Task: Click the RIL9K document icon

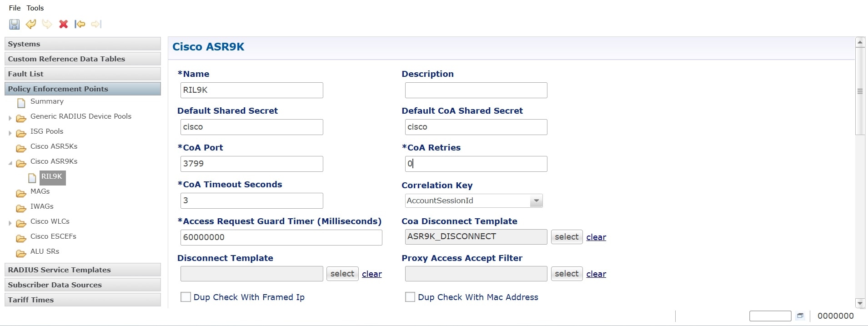Action: [x=32, y=177]
